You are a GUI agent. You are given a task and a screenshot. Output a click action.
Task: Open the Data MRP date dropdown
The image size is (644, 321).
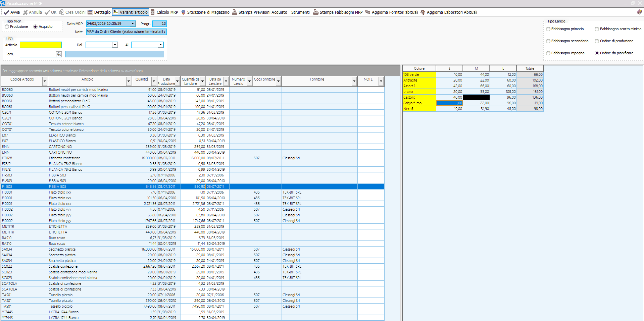tap(133, 23)
